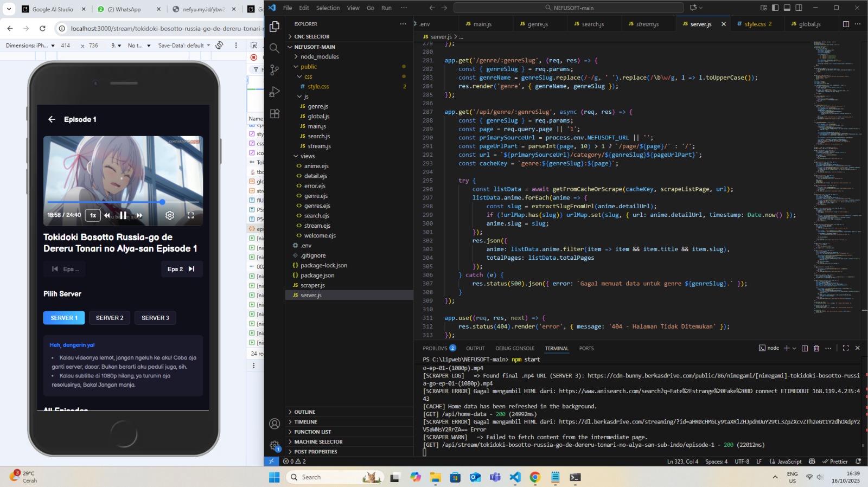The image size is (868, 487).
Task: Open the Search view in activity bar
Action: coord(275,48)
